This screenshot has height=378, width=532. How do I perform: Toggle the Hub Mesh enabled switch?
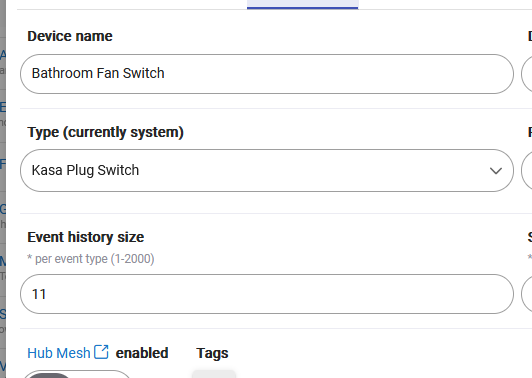click(x=77, y=374)
